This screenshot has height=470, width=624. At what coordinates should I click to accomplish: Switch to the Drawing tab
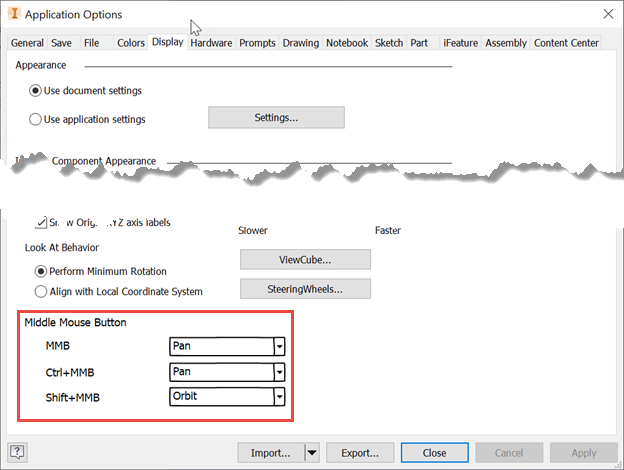tap(301, 43)
